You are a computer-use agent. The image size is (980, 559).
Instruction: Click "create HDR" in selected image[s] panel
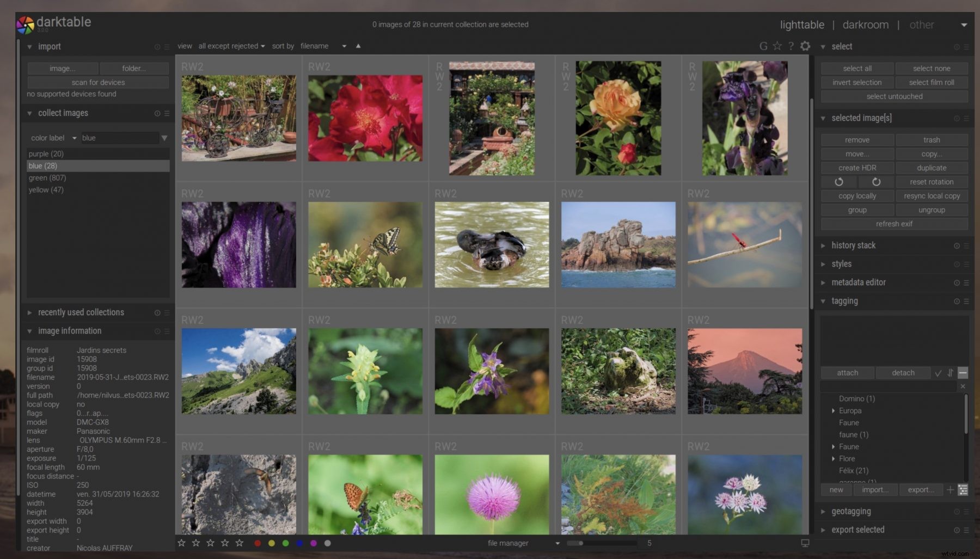tap(856, 168)
